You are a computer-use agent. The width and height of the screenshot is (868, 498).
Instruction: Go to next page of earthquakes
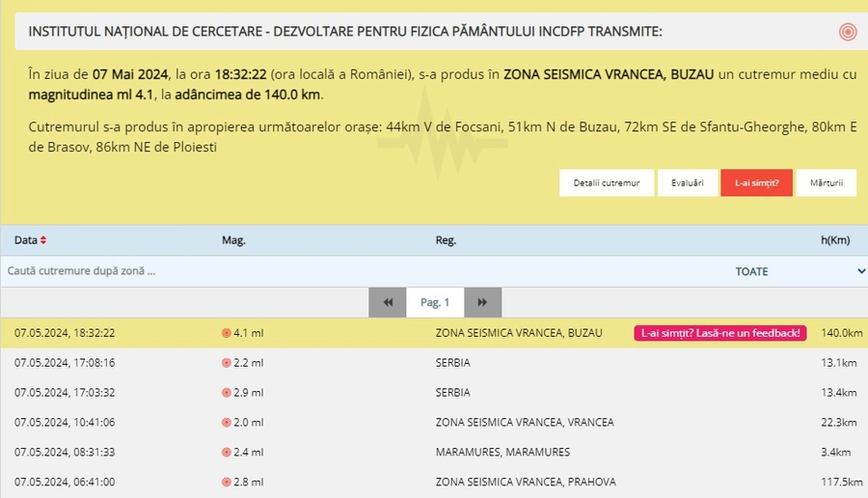(x=482, y=302)
